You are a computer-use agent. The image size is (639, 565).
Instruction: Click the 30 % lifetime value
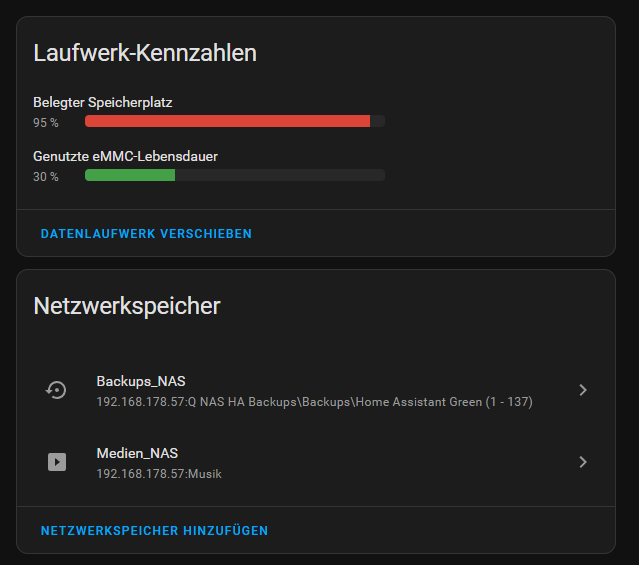click(x=46, y=177)
